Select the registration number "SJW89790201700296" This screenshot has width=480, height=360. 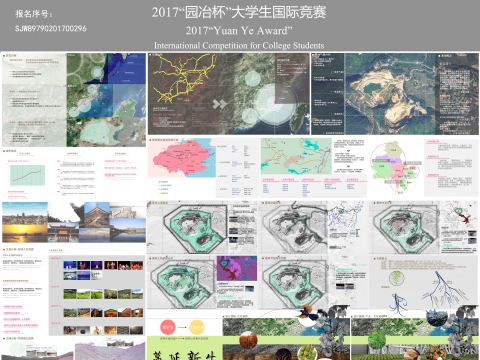coord(51,29)
